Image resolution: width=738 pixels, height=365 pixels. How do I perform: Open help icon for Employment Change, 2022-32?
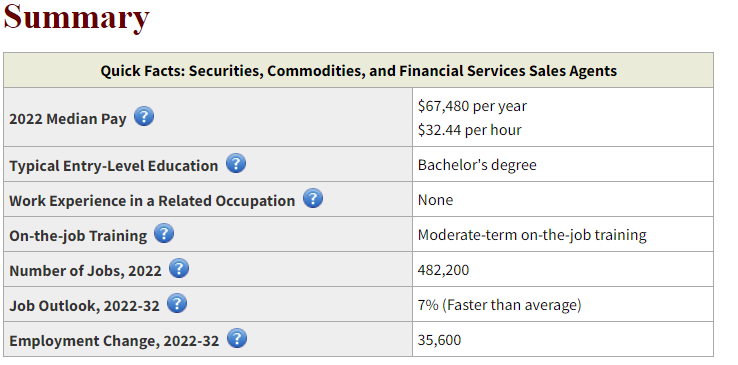[x=237, y=338]
